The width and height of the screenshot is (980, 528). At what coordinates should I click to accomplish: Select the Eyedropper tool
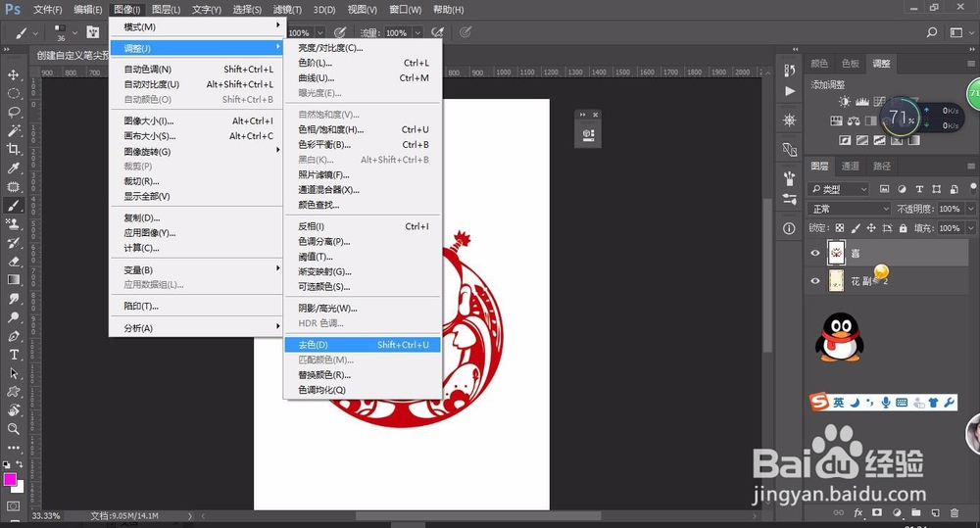[13, 168]
